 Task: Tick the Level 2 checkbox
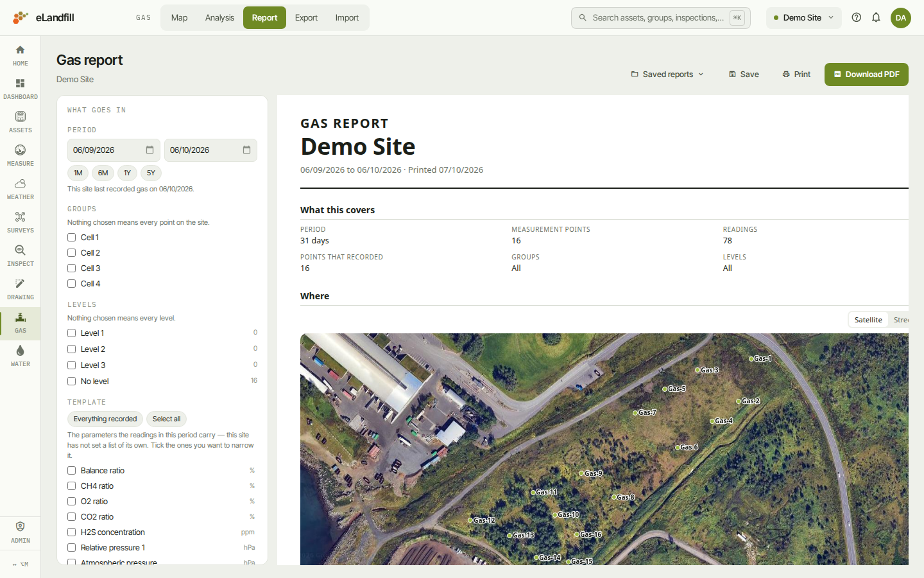(x=72, y=349)
